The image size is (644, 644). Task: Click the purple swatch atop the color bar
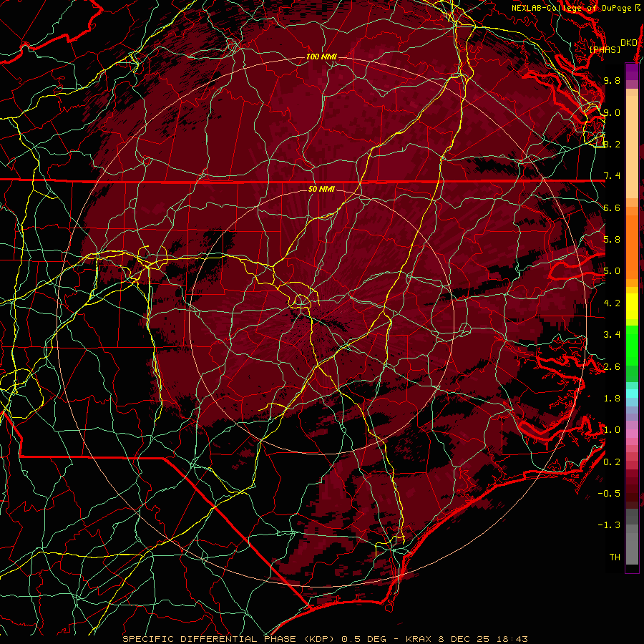(632, 72)
